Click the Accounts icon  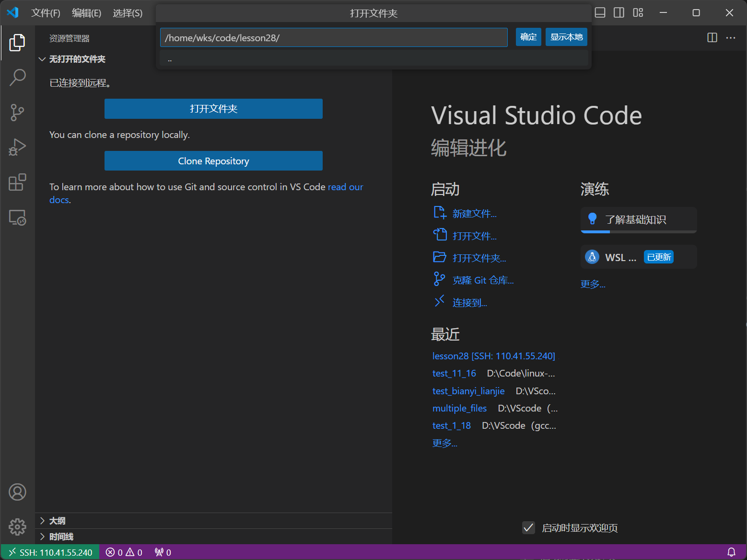pos(18,492)
